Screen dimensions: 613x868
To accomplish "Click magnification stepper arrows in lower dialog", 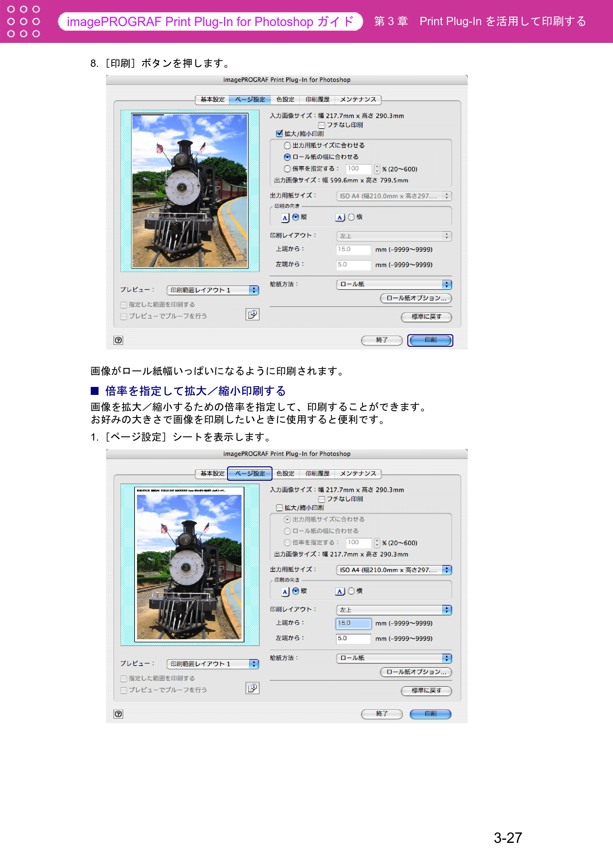I will pyautogui.click(x=377, y=542).
